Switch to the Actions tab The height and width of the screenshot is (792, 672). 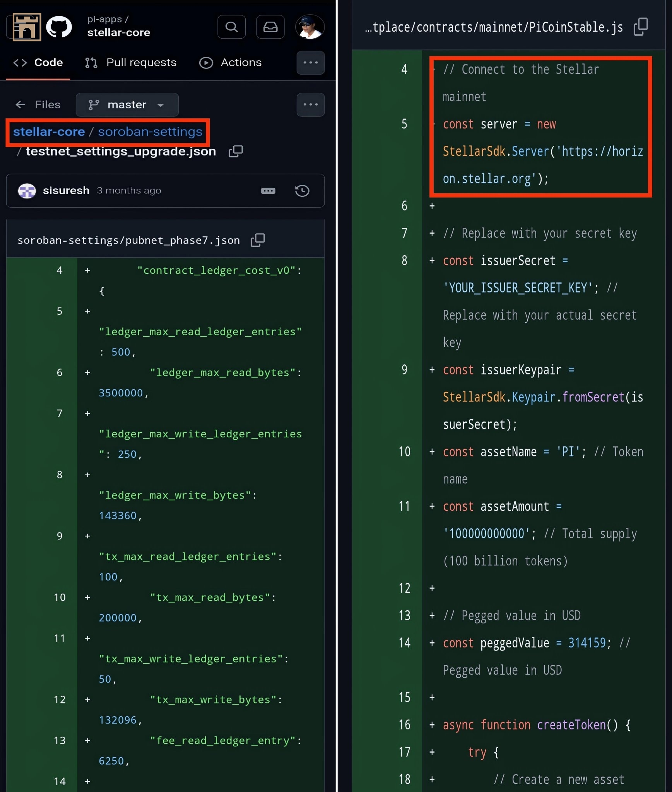pos(230,63)
